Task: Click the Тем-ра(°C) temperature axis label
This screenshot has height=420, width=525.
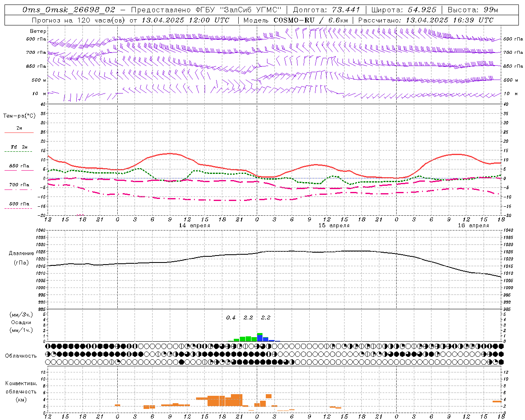Action: point(19,116)
